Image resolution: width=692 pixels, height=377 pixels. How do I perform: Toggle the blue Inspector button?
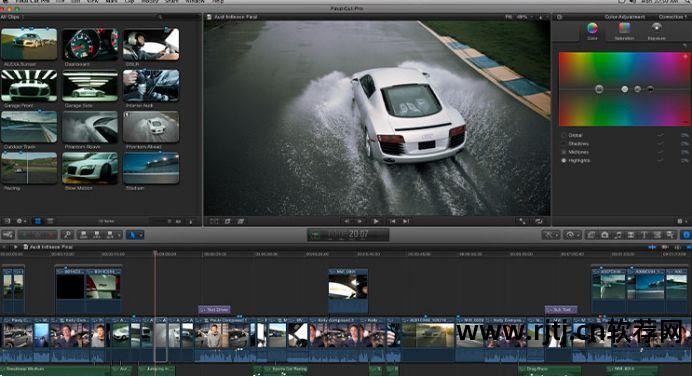pyautogui.click(x=686, y=235)
